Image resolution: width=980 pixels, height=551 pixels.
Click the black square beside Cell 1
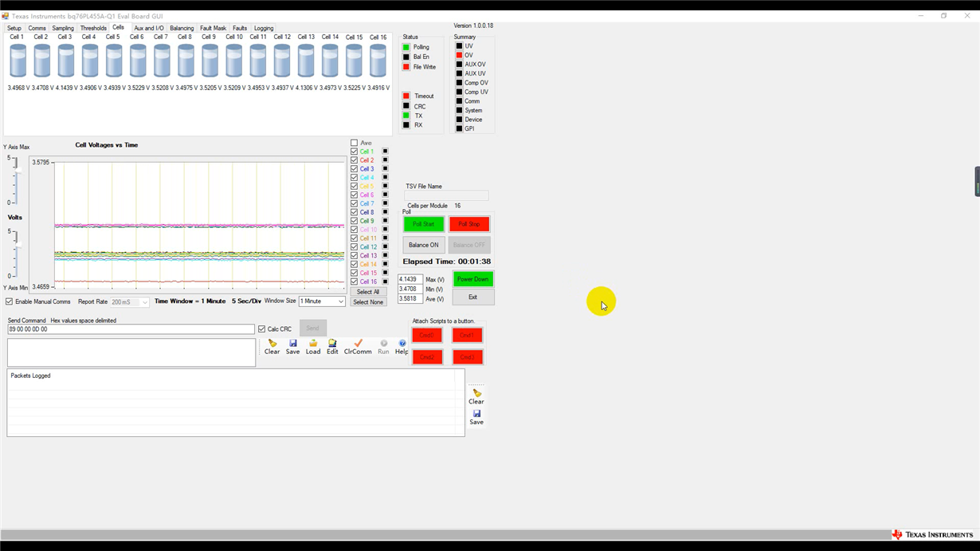click(385, 152)
